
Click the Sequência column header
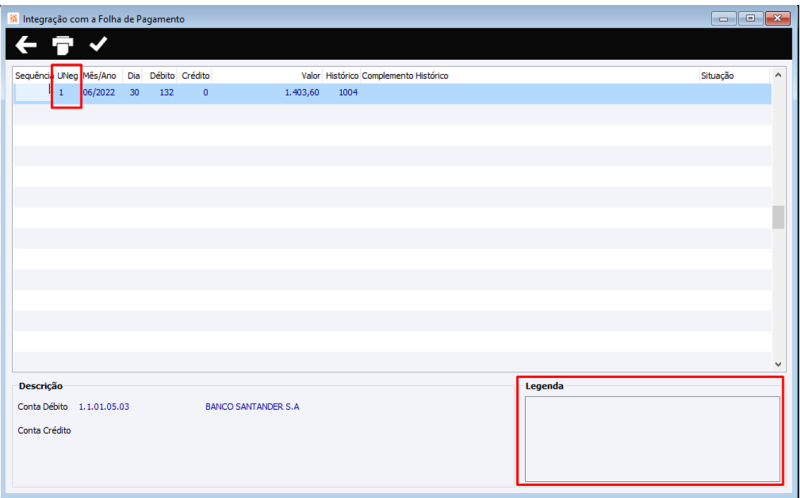34,76
